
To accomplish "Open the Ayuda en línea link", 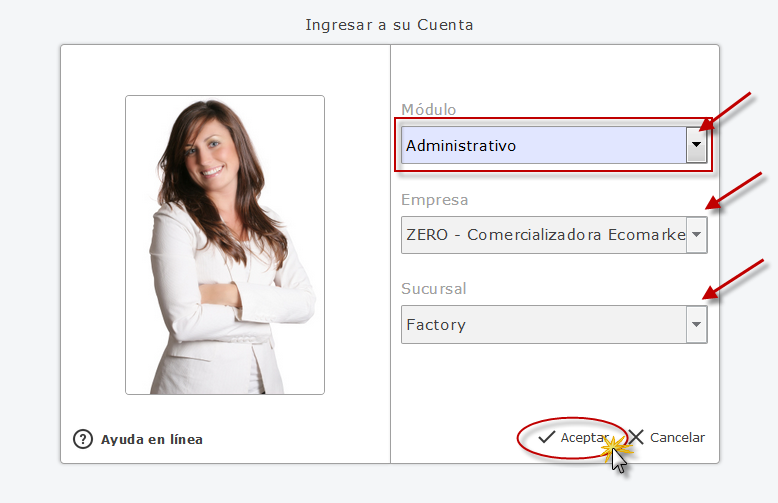I will coord(152,440).
